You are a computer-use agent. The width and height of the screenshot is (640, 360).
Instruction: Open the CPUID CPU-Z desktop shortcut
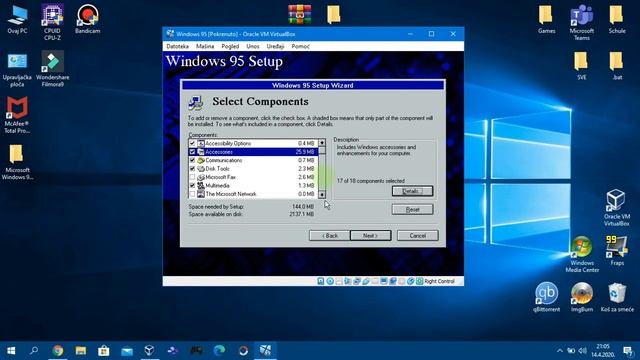[52, 22]
